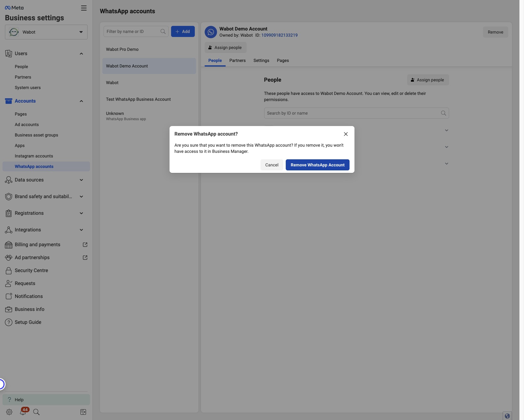Open Business asset groups
Viewport: 524px width, 420px height.
(36, 135)
